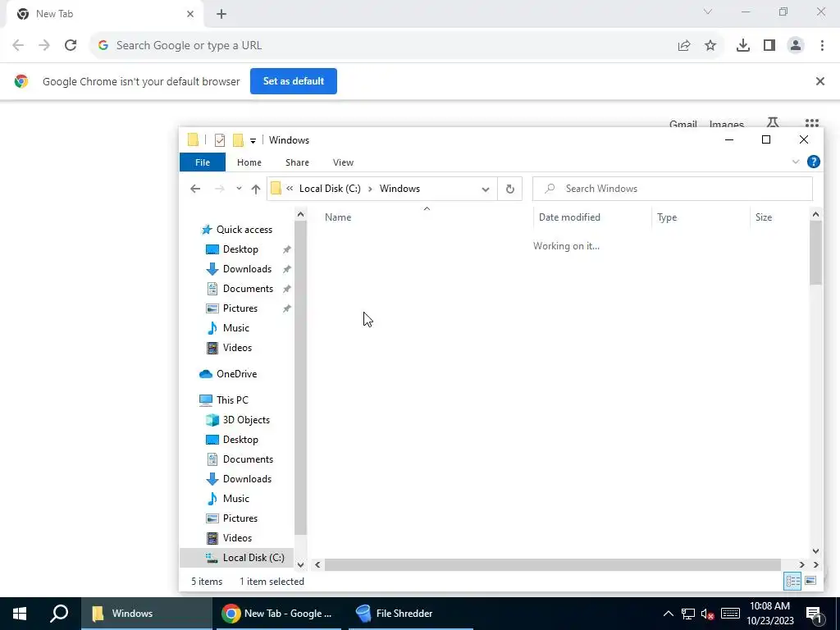
Task: Switch to Chrome taskbar button
Action: (x=277, y=614)
